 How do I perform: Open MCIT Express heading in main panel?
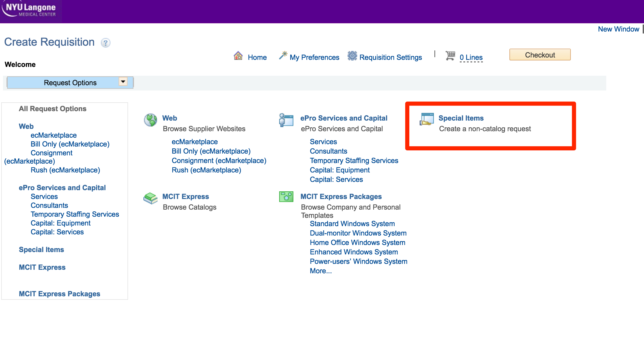coord(186,197)
